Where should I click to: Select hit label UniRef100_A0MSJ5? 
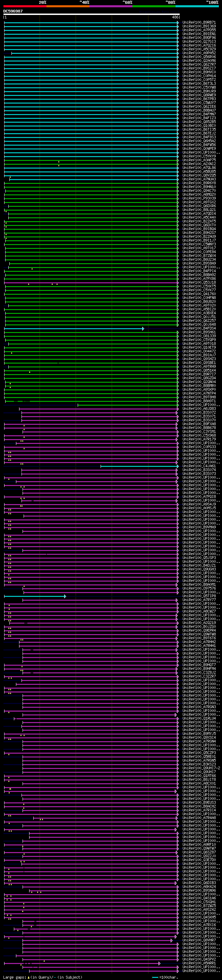pos(199,508)
